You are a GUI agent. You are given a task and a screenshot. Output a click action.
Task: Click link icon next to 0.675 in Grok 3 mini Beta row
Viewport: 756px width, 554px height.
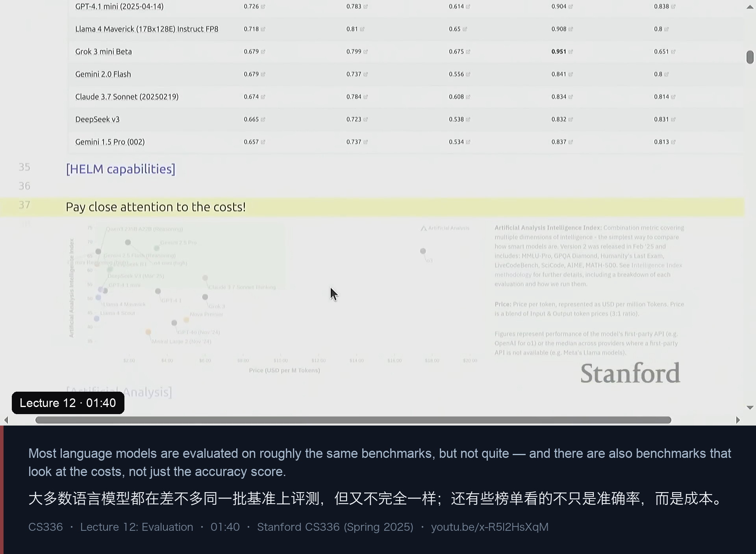pyautogui.click(x=468, y=52)
